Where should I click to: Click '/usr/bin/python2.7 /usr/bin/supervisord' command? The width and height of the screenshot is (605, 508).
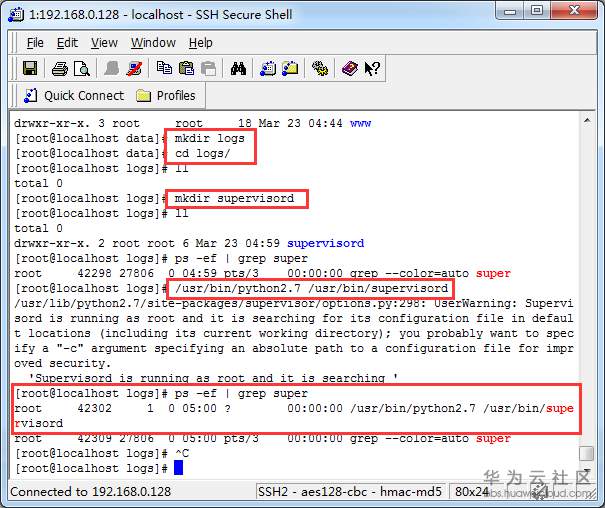tap(311, 289)
